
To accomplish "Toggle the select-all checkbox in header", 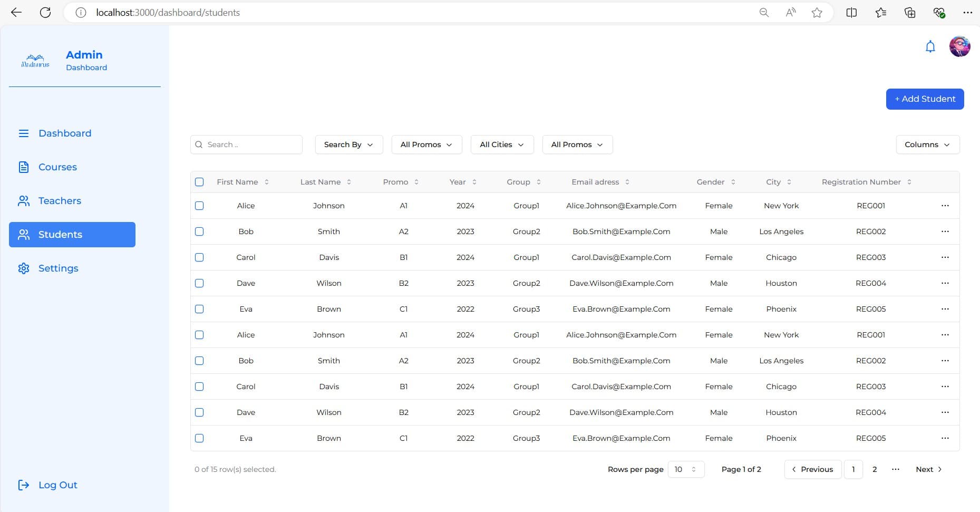I will click(x=199, y=182).
